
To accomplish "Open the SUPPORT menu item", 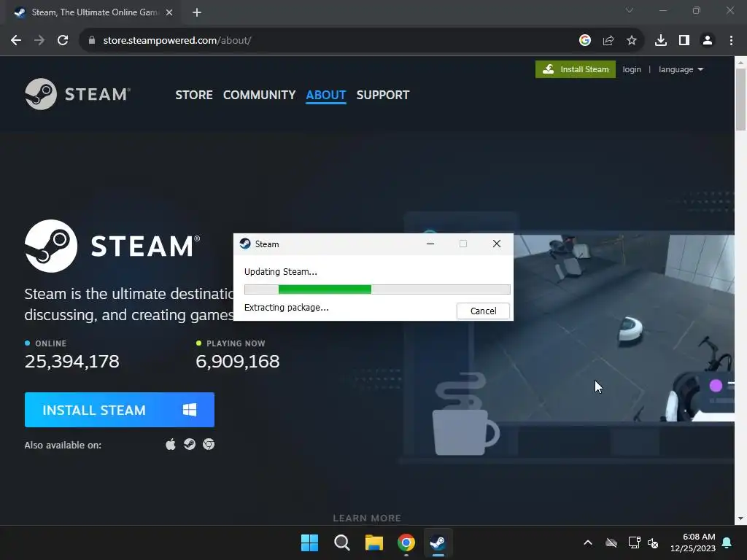I will click(383, 95).
